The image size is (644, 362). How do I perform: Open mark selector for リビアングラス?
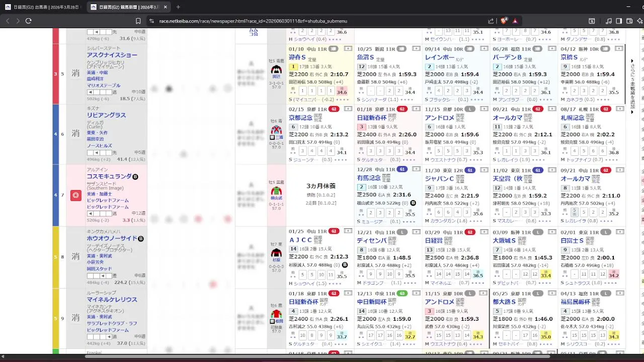pos(75,133)
